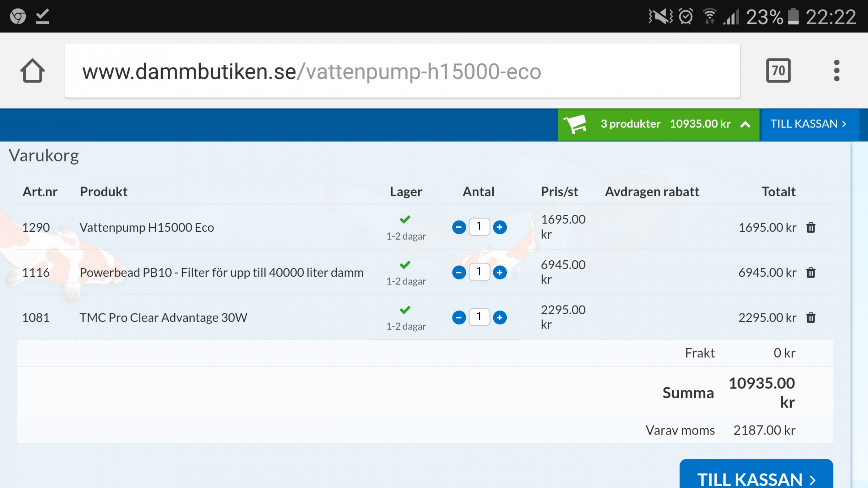Open product link Vattenpump H15000 Eco
Viewport: 868px width, 488px height.
point(147,227)
